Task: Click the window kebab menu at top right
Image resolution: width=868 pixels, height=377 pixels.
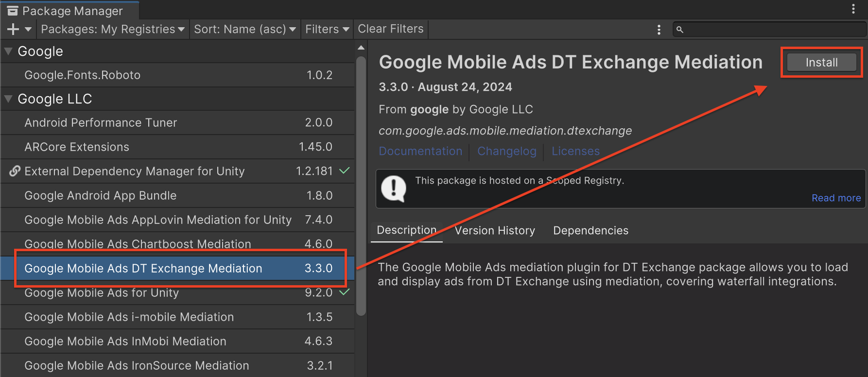Action: click(853, 9)
